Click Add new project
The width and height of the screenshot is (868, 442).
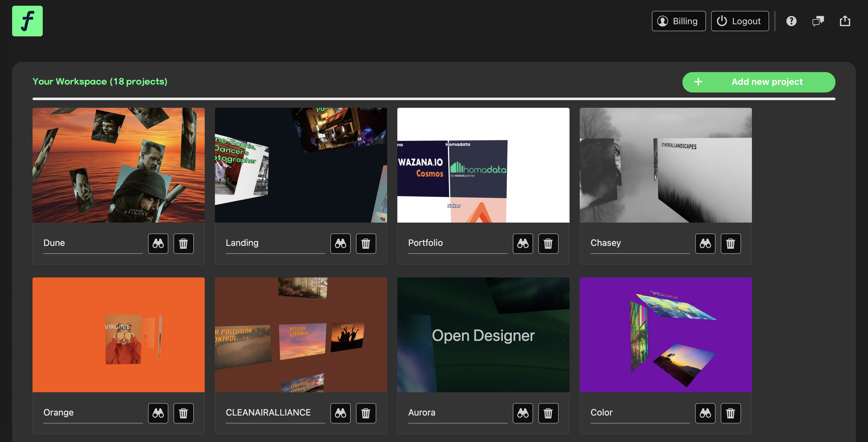click(x=759, y=82)
